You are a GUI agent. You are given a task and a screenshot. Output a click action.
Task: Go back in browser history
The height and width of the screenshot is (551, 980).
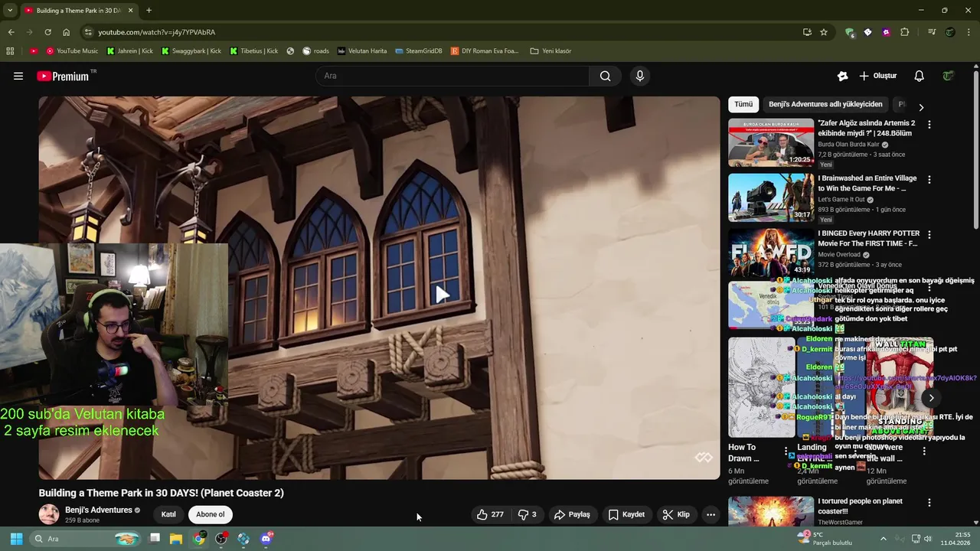(11, 32)
